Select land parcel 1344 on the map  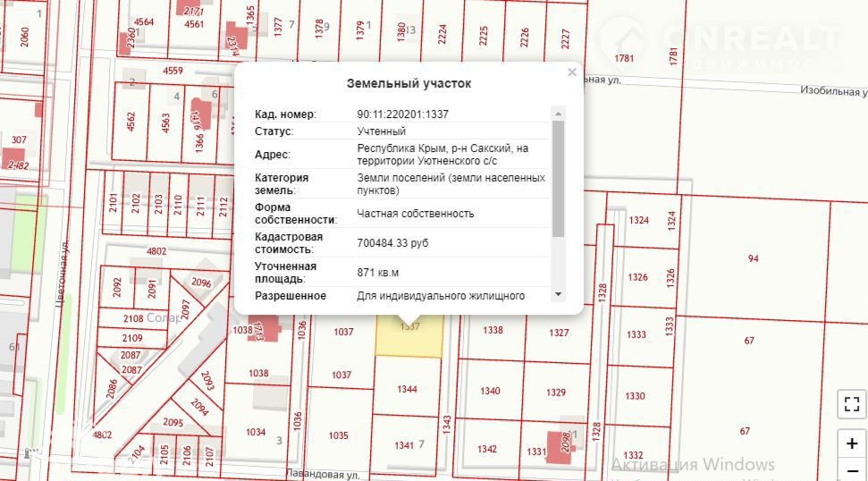[407, 389]
